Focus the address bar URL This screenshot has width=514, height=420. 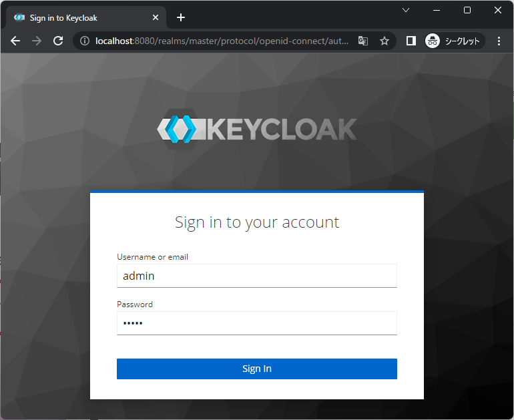click(x=220, y=41)
